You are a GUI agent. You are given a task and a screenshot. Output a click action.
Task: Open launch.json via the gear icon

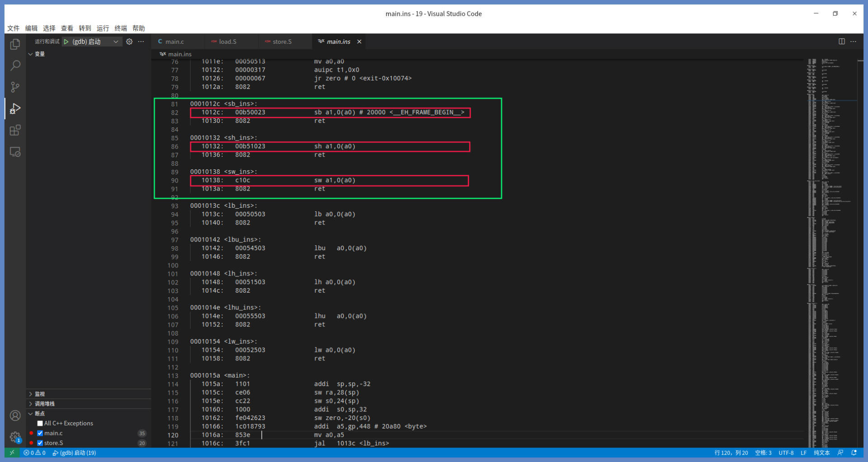point(129,42)
